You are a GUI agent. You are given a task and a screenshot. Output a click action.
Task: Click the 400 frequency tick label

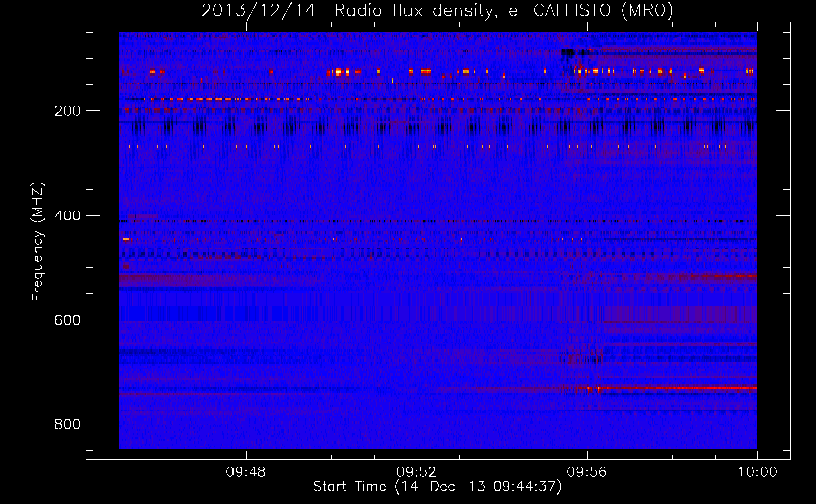point(68,216)
